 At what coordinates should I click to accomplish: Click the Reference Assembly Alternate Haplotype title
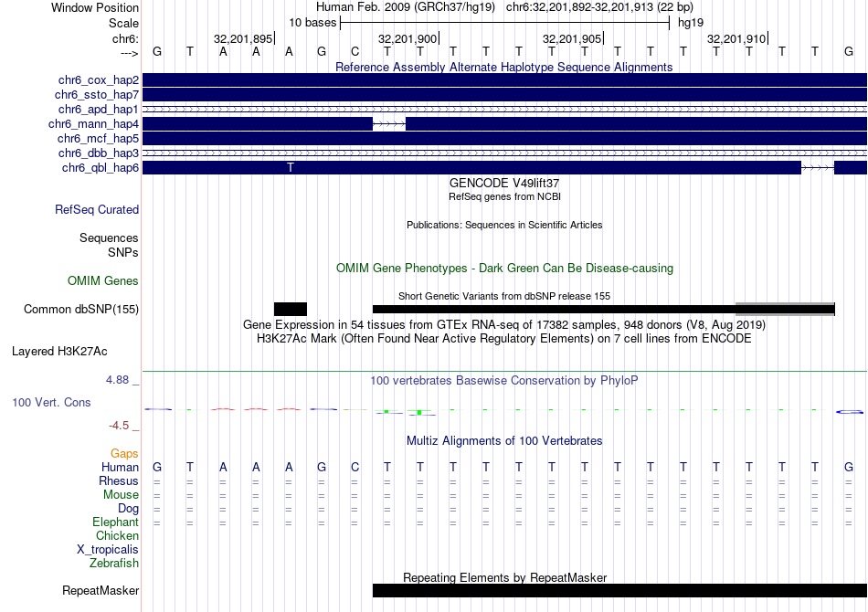504,68
